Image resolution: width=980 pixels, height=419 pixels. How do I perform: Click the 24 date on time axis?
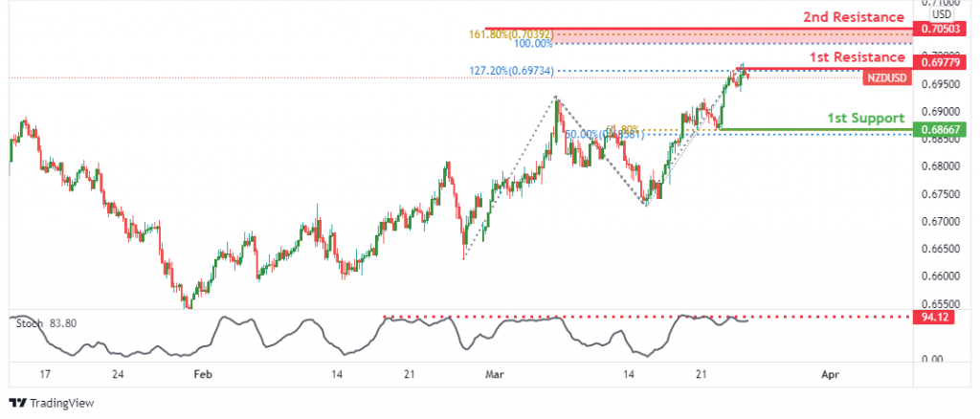click(119, 375)
